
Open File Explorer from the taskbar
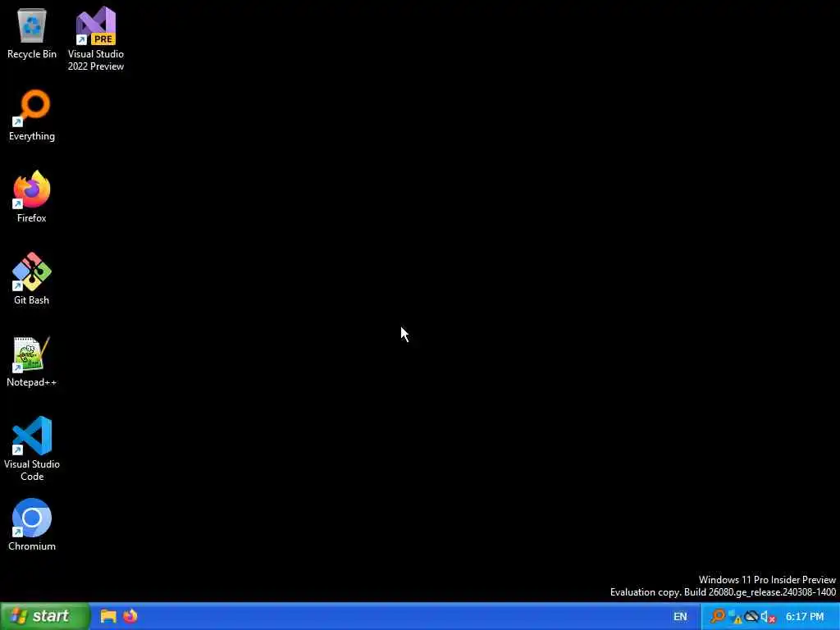coord(108,616)
